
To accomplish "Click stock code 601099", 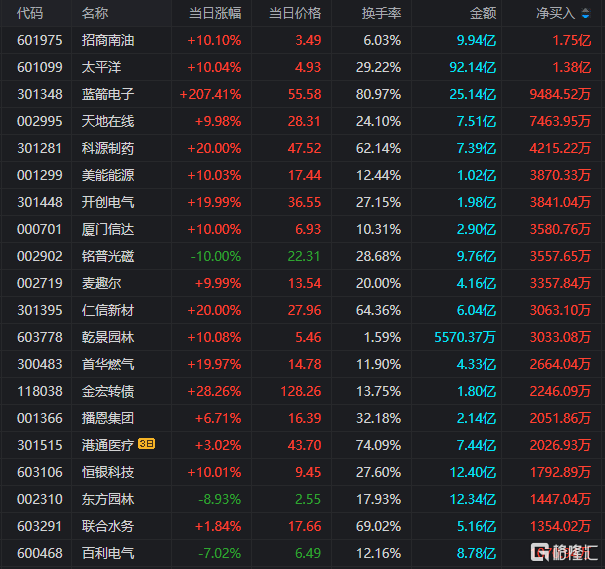I will (40, 67).
